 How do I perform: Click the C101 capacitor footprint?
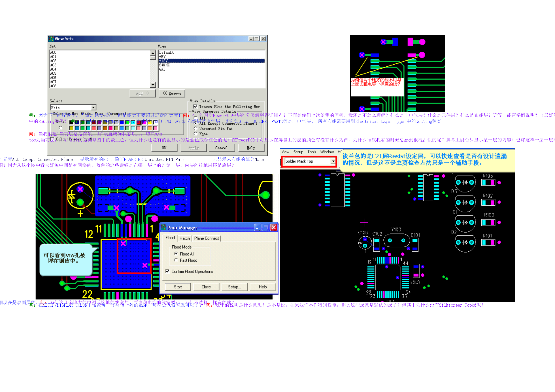pos(415,244)
